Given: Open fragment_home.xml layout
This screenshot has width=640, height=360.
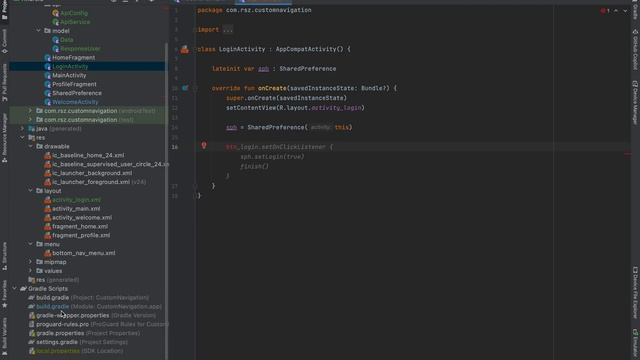Looking at the screenshot, I should click(x=80, y=227).
